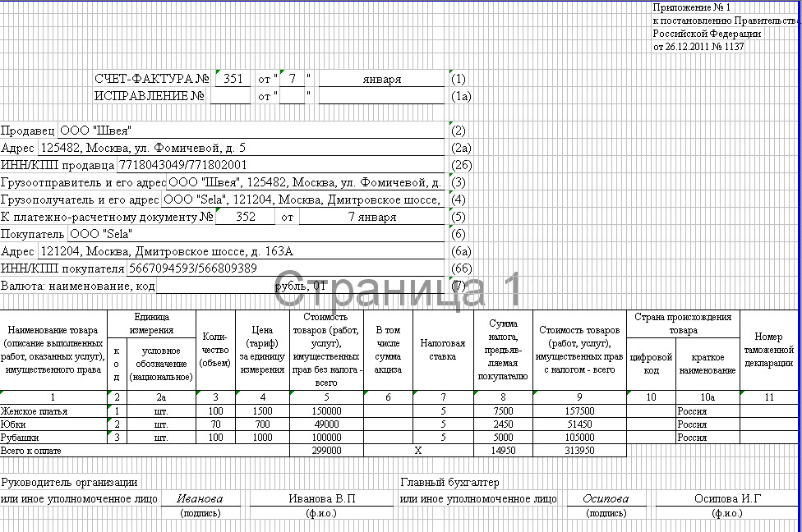Select tax rate 5 in Женские платья row
The width and height of the screenshot is (802, 532).
[x=443, y=410]
